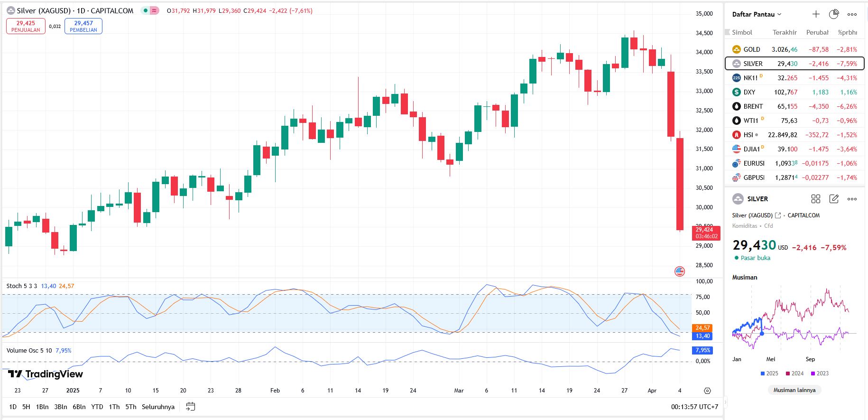Select the YTD time range
Screen dimensions: 868x420
(x=97, y=407)
